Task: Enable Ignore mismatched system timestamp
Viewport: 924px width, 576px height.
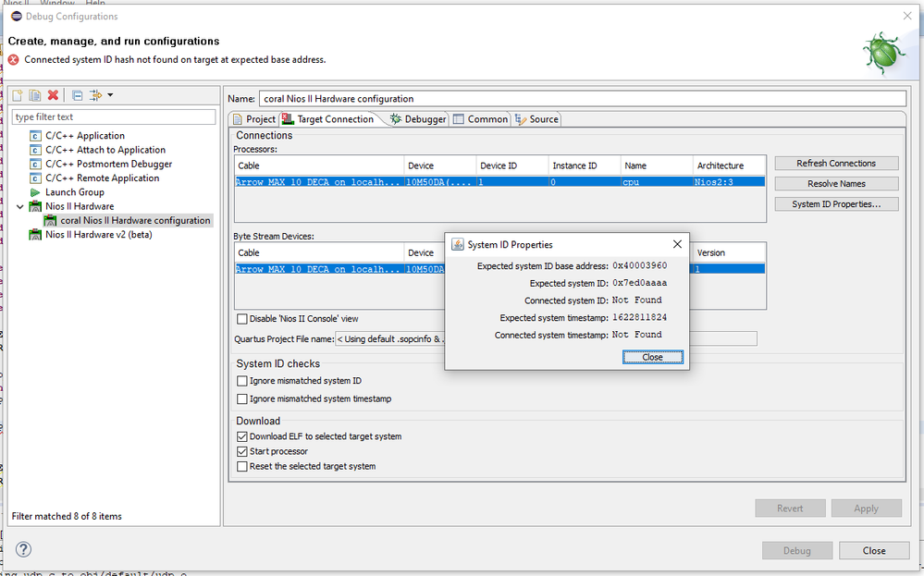Action: click(x=242, y=399)
